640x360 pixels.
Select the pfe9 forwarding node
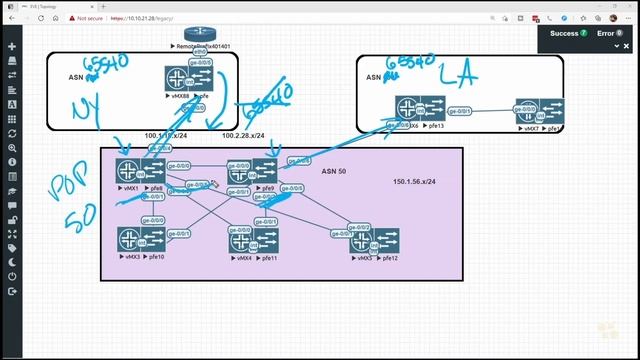pos(264,171)
